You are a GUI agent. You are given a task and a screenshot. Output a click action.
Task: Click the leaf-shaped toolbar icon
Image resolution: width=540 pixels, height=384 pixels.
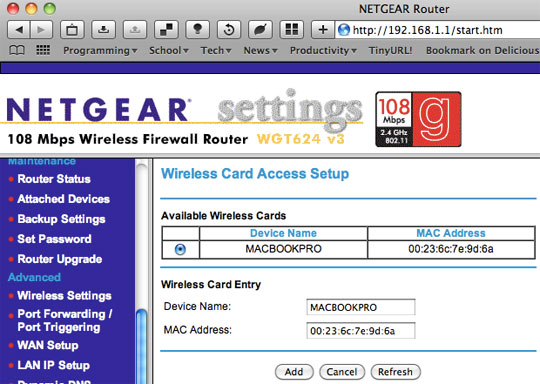(x=260, y=30)
